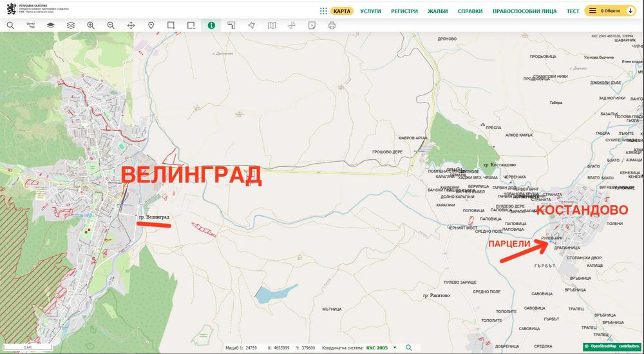Image resolution: width=644 pixels, height=354 pixels.
Task: Click the Republic of Bulgaria lion logo
Action: [x=12, y=8]
